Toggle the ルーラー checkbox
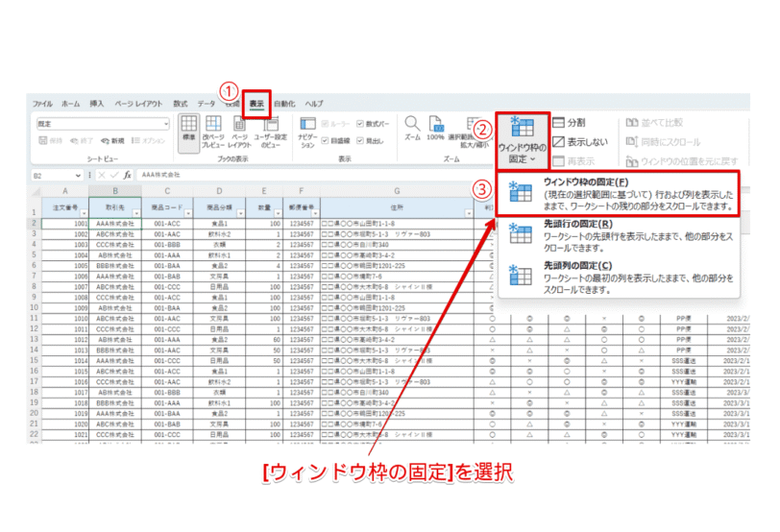The image size is (780, 532). click(x=326, y=124)
